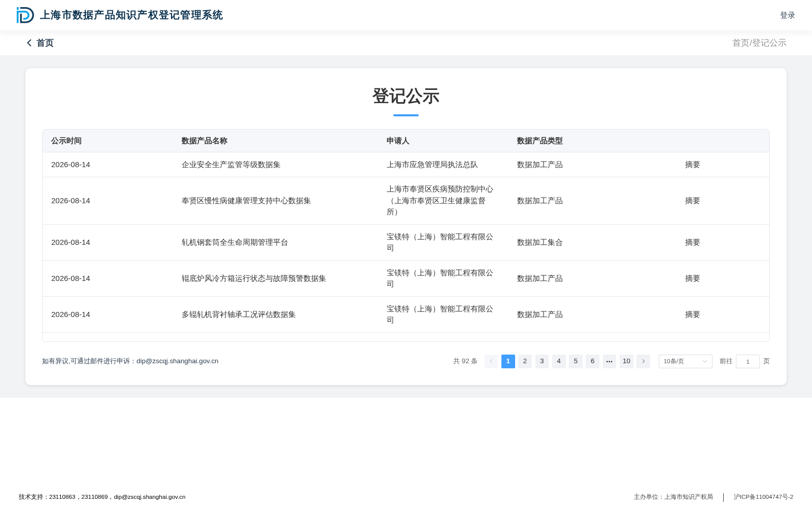812x508 pixels.
Task: Click the system title 上海市数据产品知识产权登记管理系统
Action: pyautogui.click(x=131, y=15)
